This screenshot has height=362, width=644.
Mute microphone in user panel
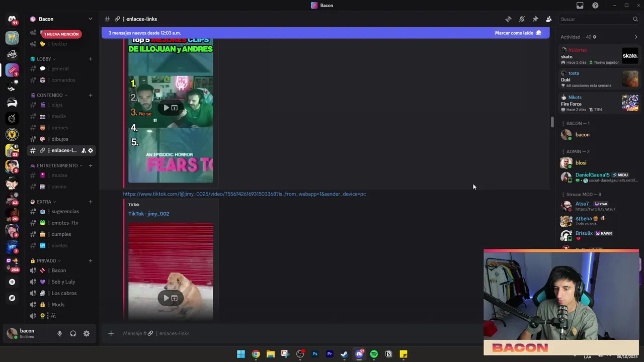pyautogui.click(x=59, y=333)
